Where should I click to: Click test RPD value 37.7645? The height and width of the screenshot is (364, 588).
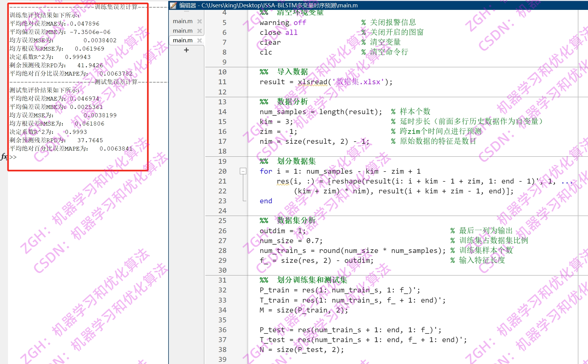point(90,140)
